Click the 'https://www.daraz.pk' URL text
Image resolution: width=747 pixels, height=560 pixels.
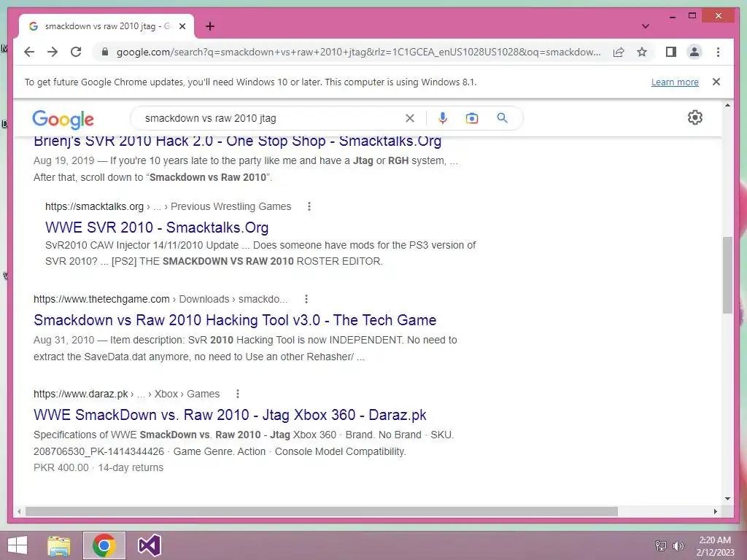80,394
